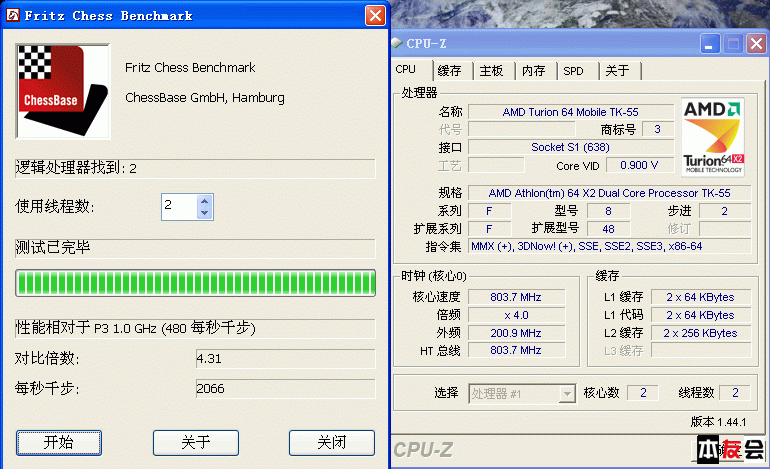Close the Fritz Chess Benchmark window

(x=375, y=16)
